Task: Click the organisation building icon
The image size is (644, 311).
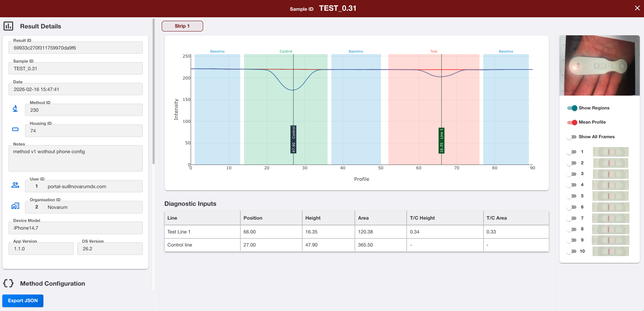Action: (15, 206)
